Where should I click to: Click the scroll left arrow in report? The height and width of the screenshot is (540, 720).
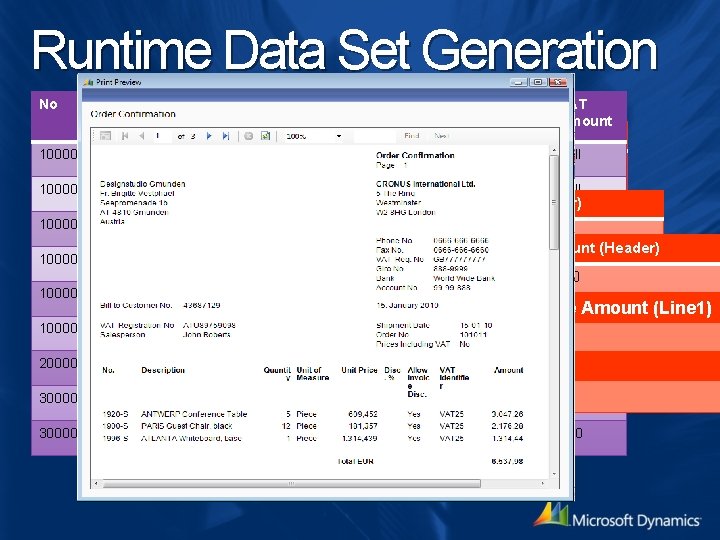tap(96, 484)
